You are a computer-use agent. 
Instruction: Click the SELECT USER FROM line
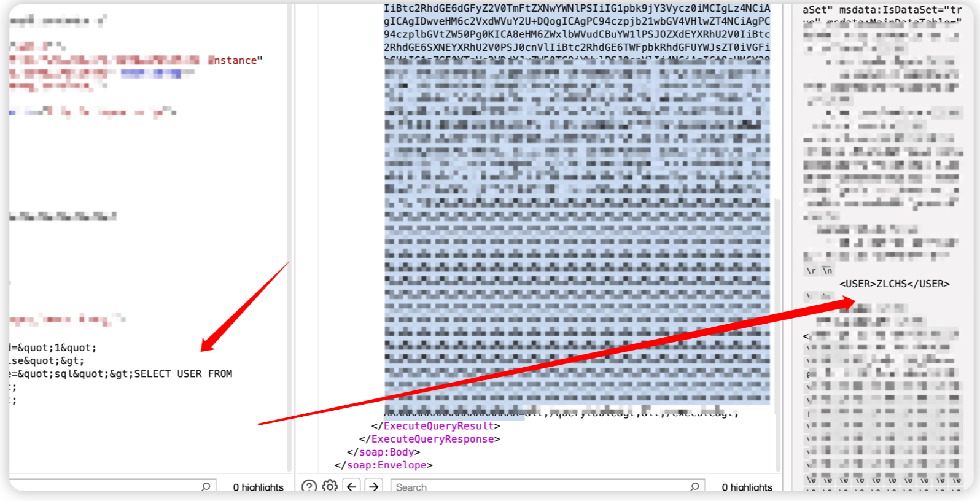click(121, 373)
